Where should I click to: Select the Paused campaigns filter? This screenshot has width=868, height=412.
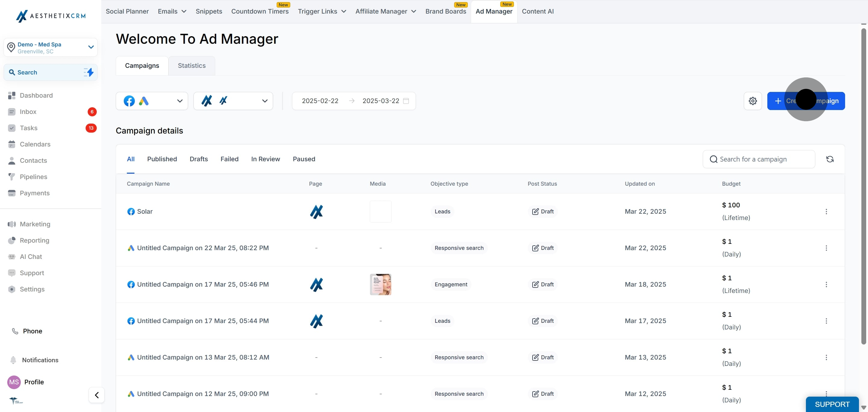point(304,159)
